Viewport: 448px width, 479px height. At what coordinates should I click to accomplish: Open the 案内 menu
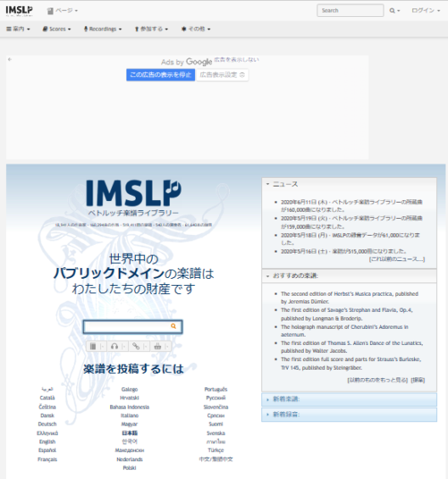19,29
